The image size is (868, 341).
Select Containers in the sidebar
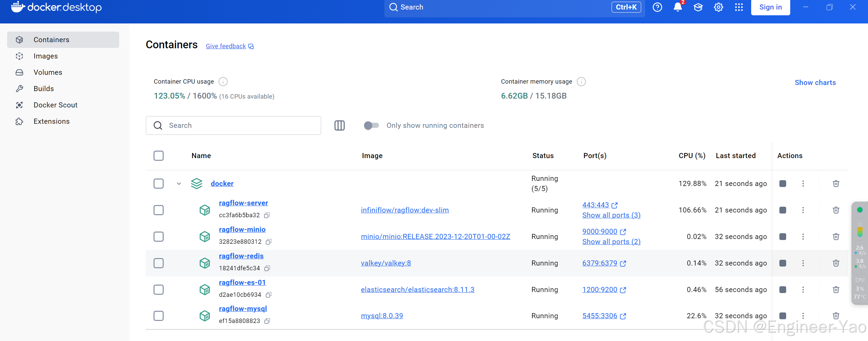tap(63, 40)
